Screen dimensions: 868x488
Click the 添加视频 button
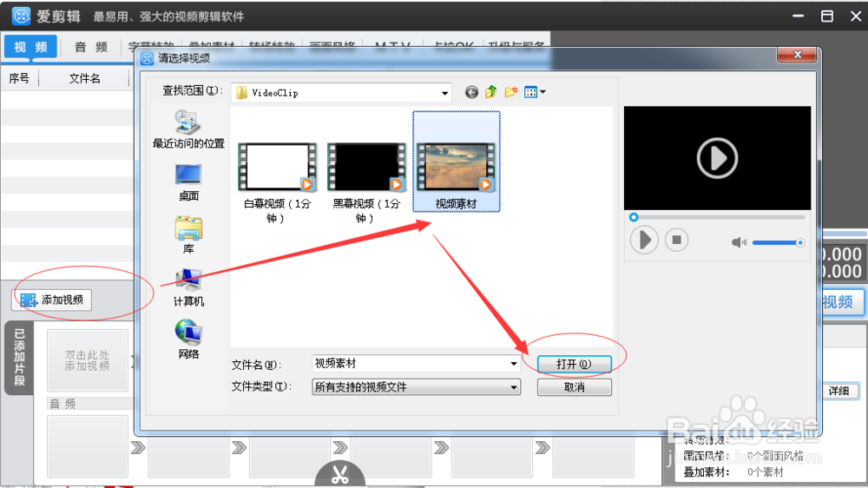[x=51, y=300]
